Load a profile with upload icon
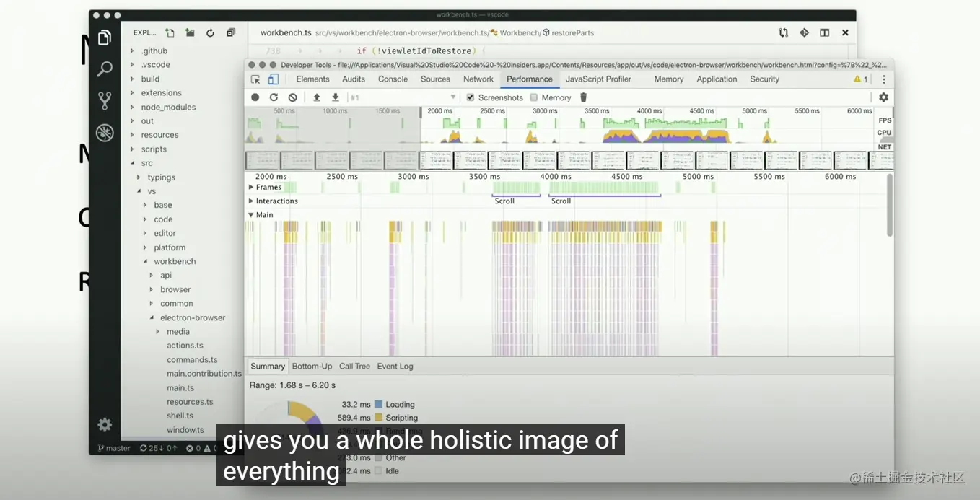 (x=316, y=97)
